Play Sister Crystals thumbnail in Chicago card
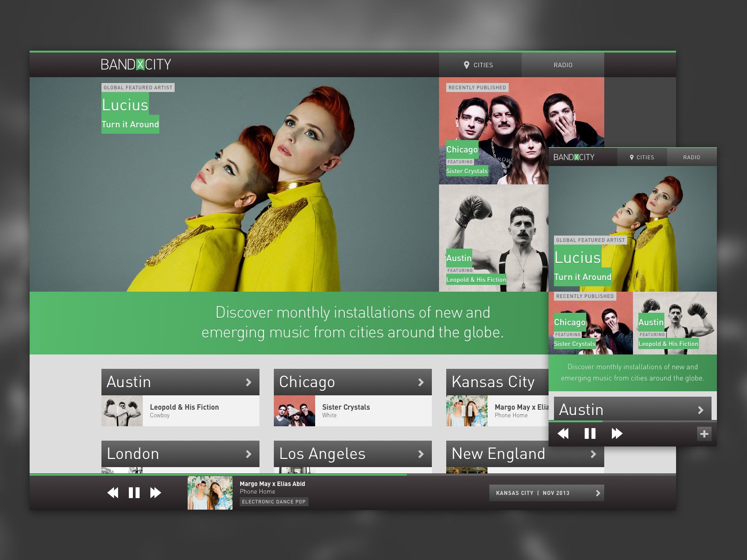747x560 pixels. pyautogui.click(x=294, y=411)
